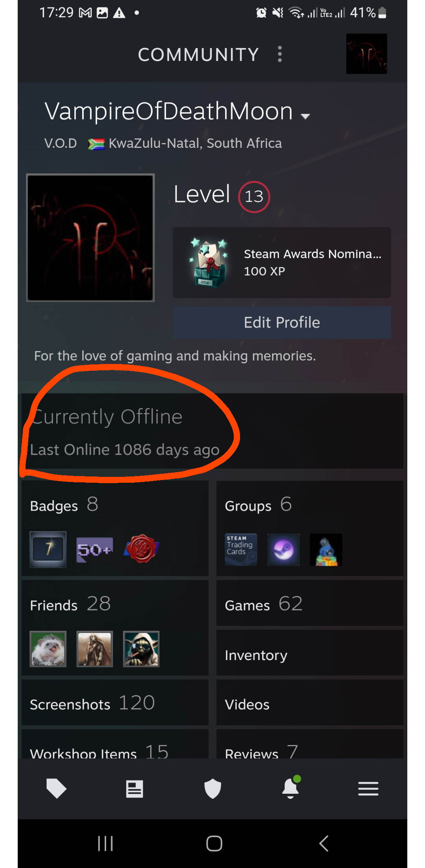Tap the Yoda friend avatar
425x868 pixels.
pyautogui.click(x=141, y=649)
